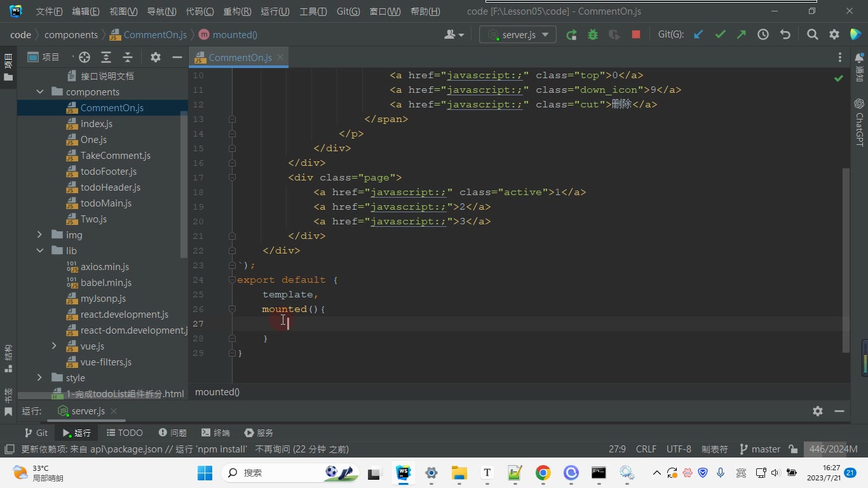Open the 代码(C) menu

[200, 11]
